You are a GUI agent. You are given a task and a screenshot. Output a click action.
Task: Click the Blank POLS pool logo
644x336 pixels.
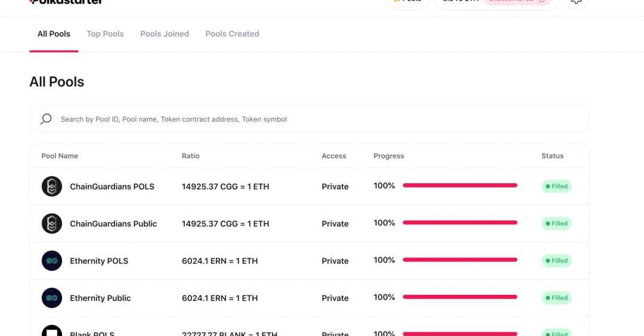pos(52,331)
